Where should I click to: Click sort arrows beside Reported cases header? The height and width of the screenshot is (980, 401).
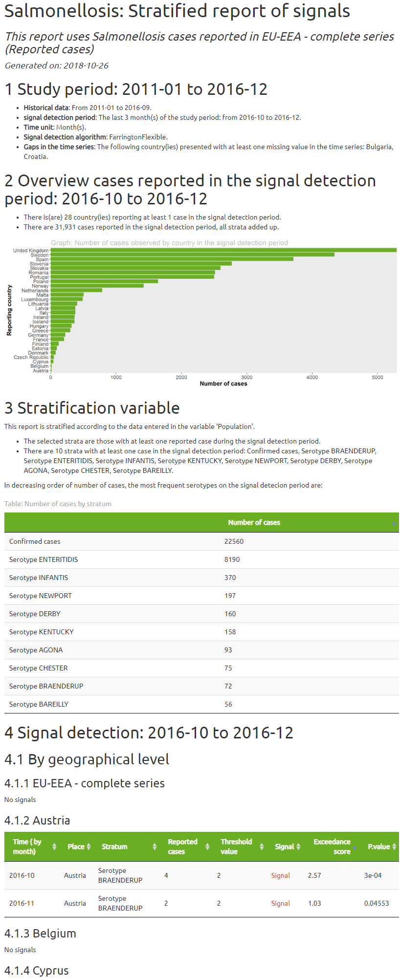click(x=207, y=846)
